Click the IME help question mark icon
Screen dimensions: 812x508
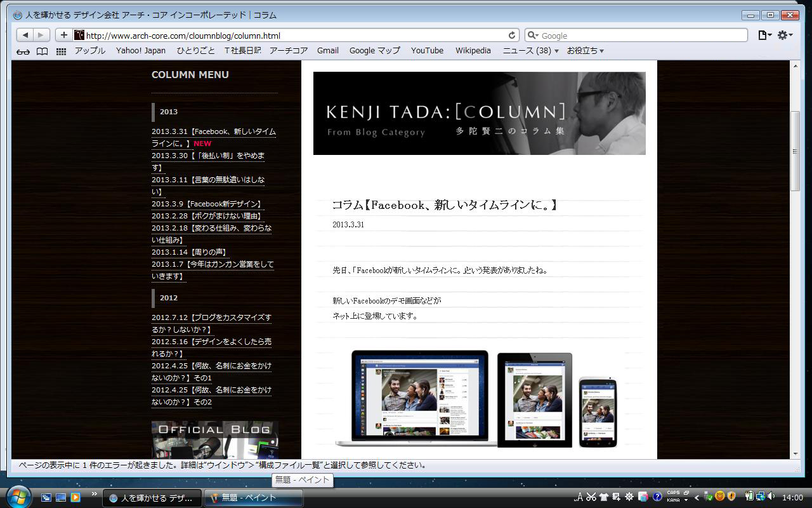pyautogui.click(x=658, y=497)
